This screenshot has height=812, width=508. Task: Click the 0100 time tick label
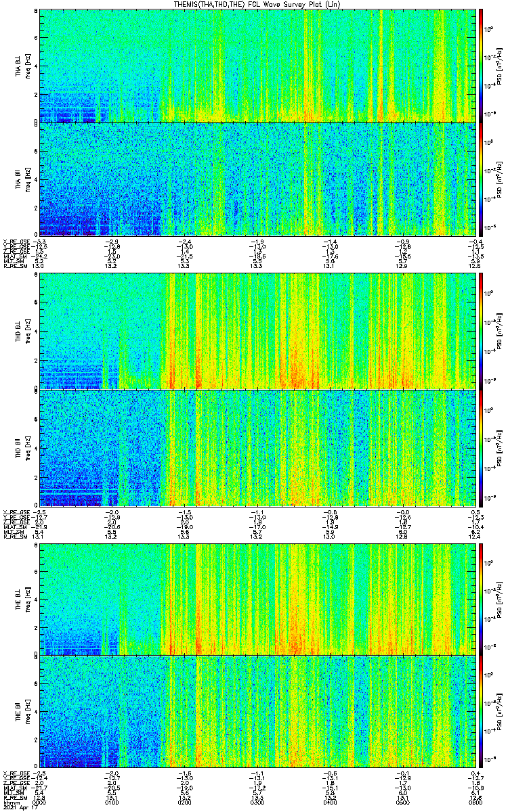pos(111,801)
